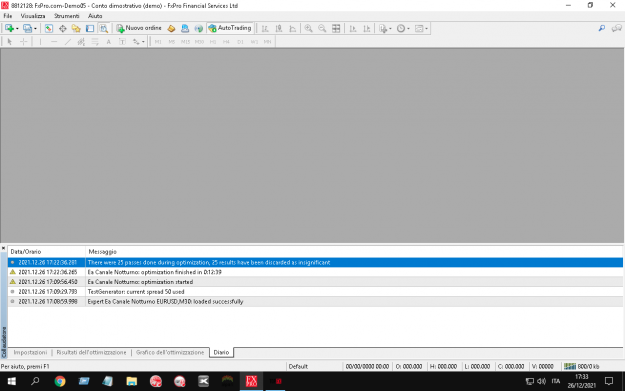Screen dimensions: 625x391
Task: Select the 'optimization finished in 0:12:39' row
Action: pos(315,272)
